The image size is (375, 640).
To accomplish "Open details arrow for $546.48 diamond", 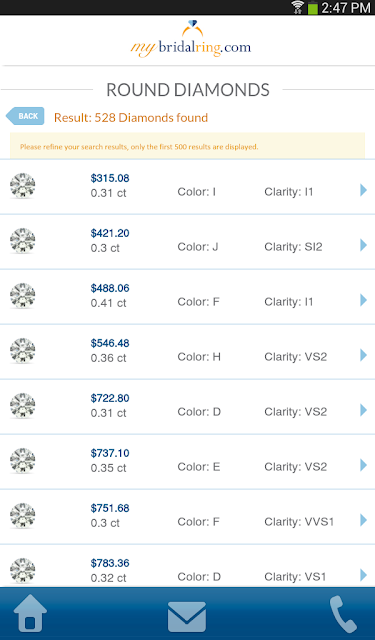I will (363, 355).
